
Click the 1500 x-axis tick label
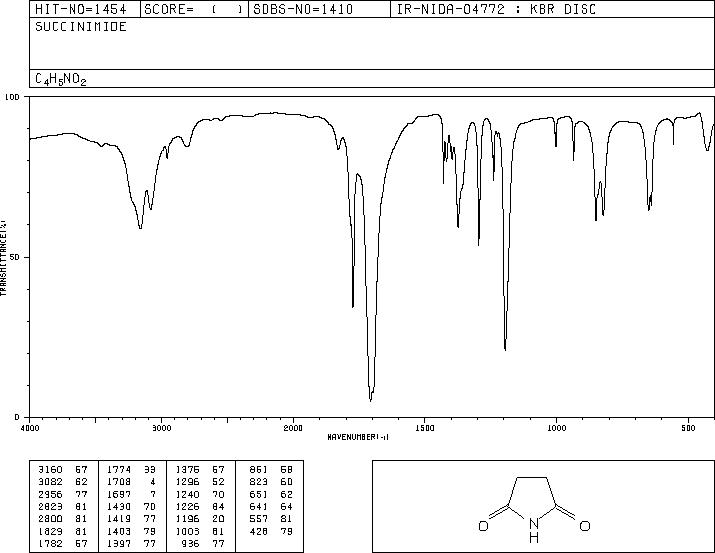(425, 428)
